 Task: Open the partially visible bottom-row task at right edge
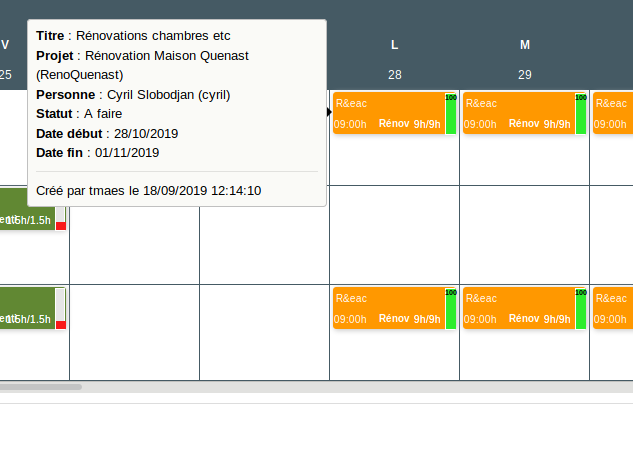[x=613, y=308]
